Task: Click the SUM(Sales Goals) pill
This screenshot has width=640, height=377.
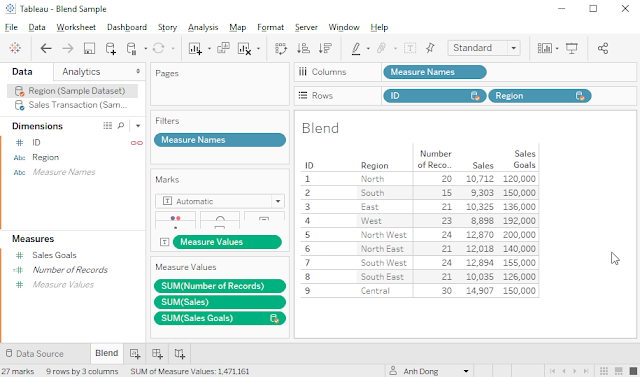Action: point(220,318)
